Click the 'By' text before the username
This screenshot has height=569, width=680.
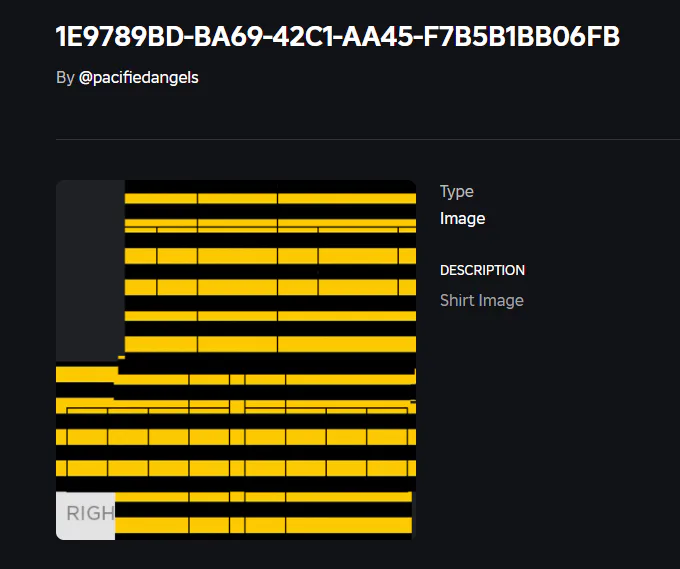point(65,77)
